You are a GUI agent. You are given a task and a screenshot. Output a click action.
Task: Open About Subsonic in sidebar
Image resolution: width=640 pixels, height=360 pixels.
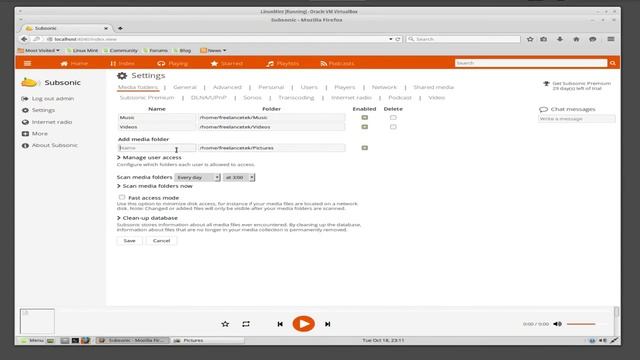pyautogui.click(x=49, y=145)
